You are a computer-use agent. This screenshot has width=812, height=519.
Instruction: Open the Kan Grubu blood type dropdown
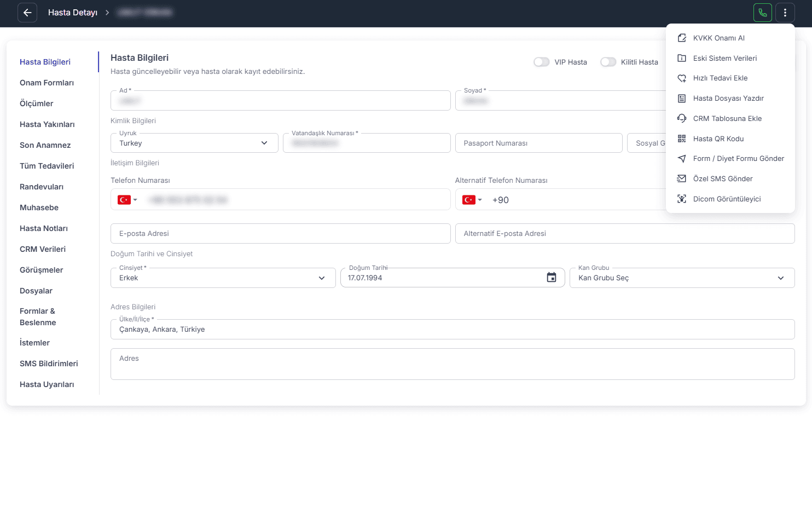pos(682,278)
